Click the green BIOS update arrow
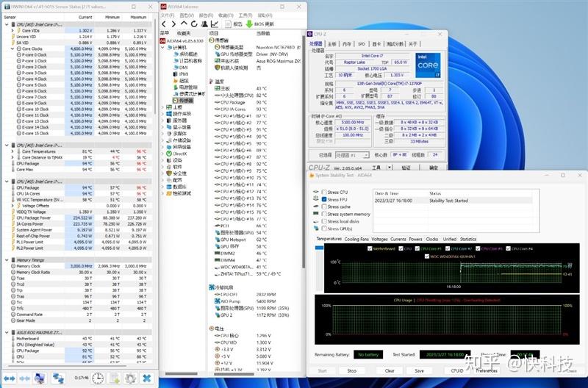This screenshot has height=388, width=588. (249, 24)
